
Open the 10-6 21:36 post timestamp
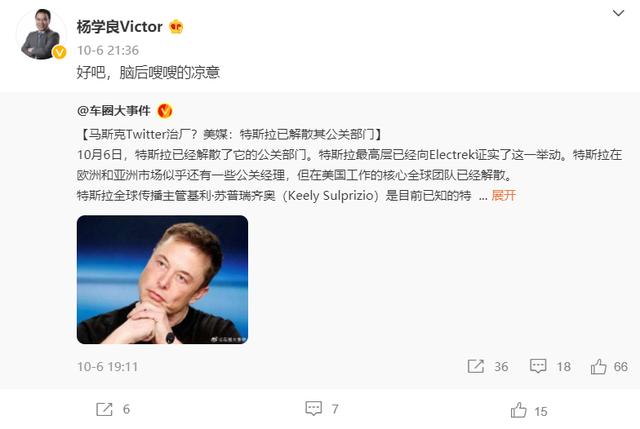pos(108,50)
